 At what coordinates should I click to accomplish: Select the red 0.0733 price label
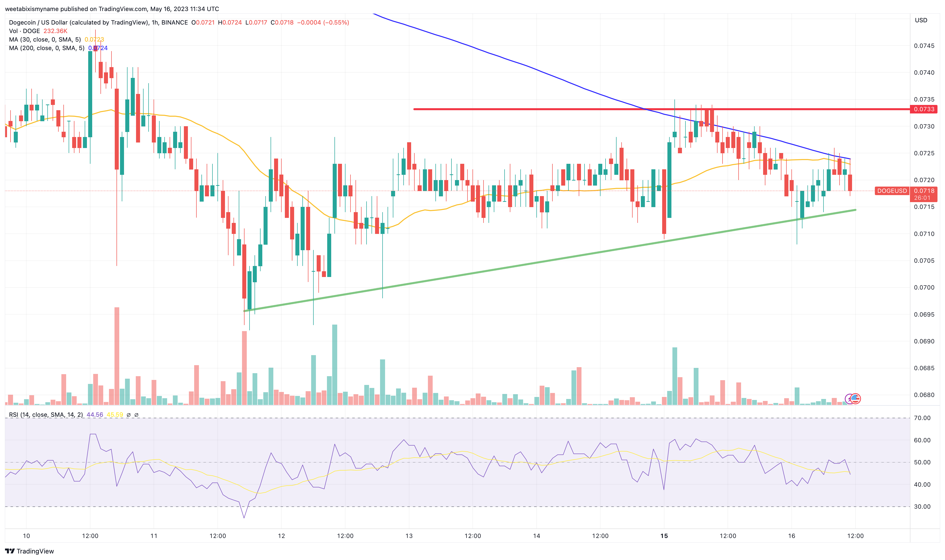point(924,109)
